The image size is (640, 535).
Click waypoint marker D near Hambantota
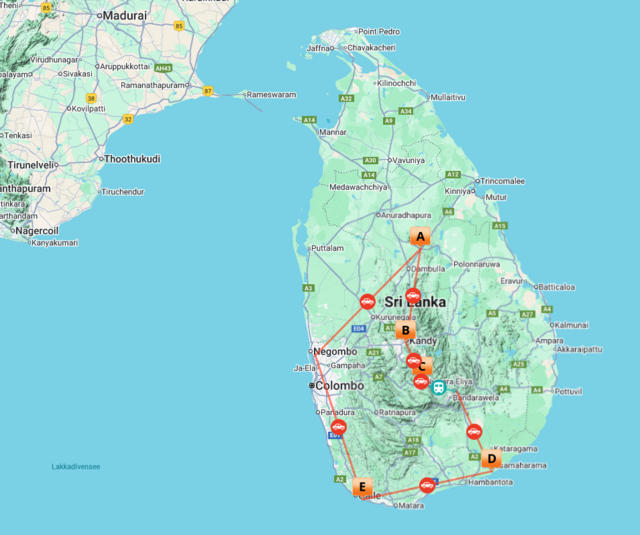(490, 459)
